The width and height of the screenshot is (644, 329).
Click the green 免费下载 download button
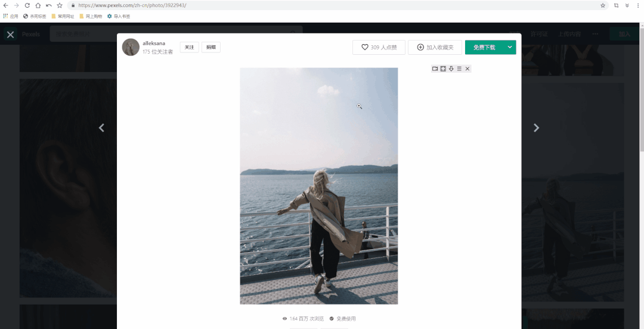(x=484, y=47)
